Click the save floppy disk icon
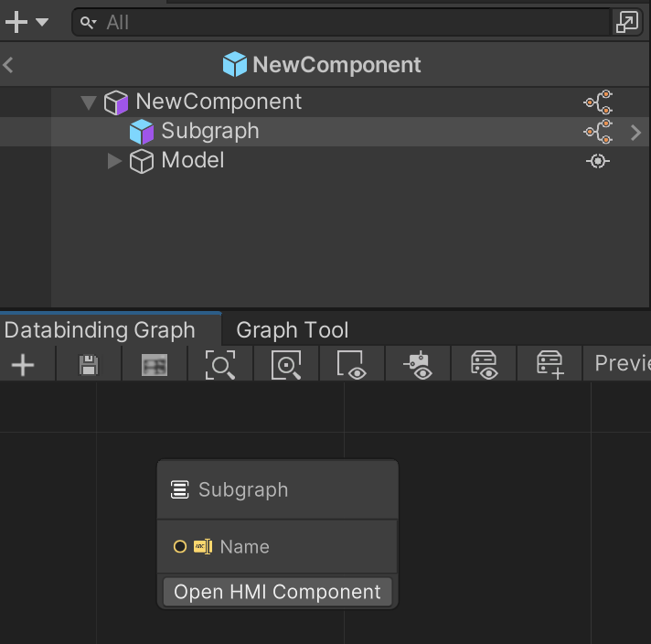This screenshot has height=644, width=651. pos(89,365)
